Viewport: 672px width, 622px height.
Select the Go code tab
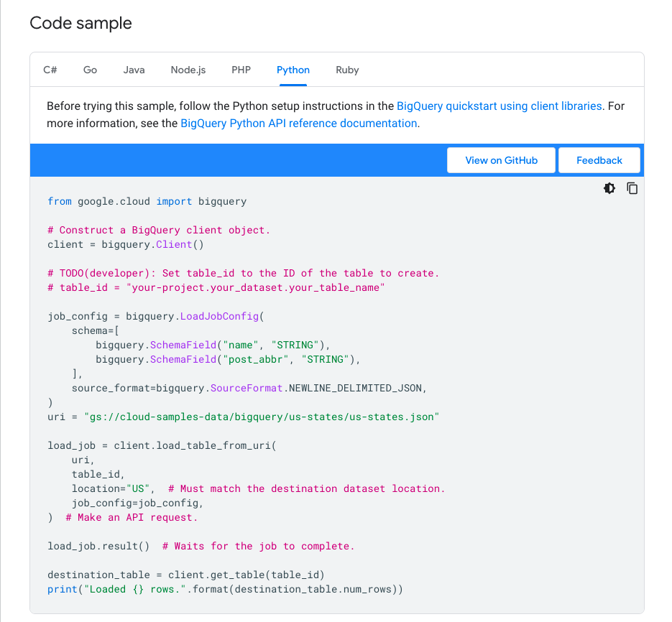90,70
